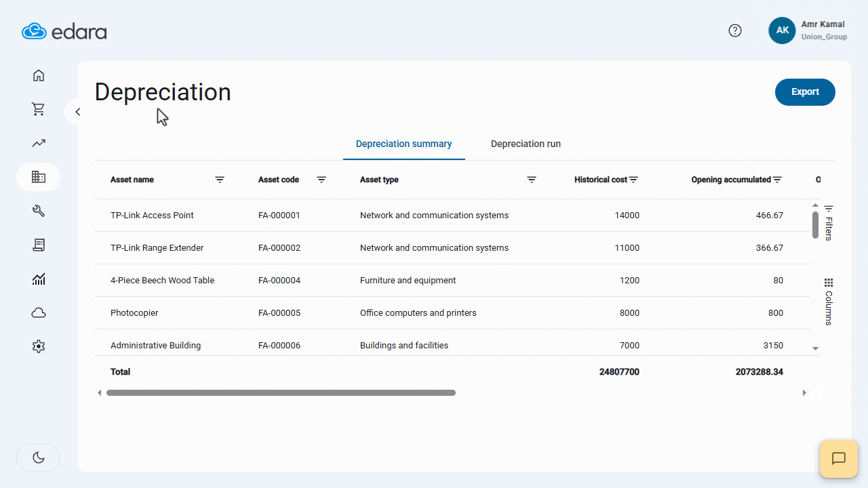This screenshot has height=488, width=868.
Task: Open the Home icon in sidebar
Action: coord(39,75)
